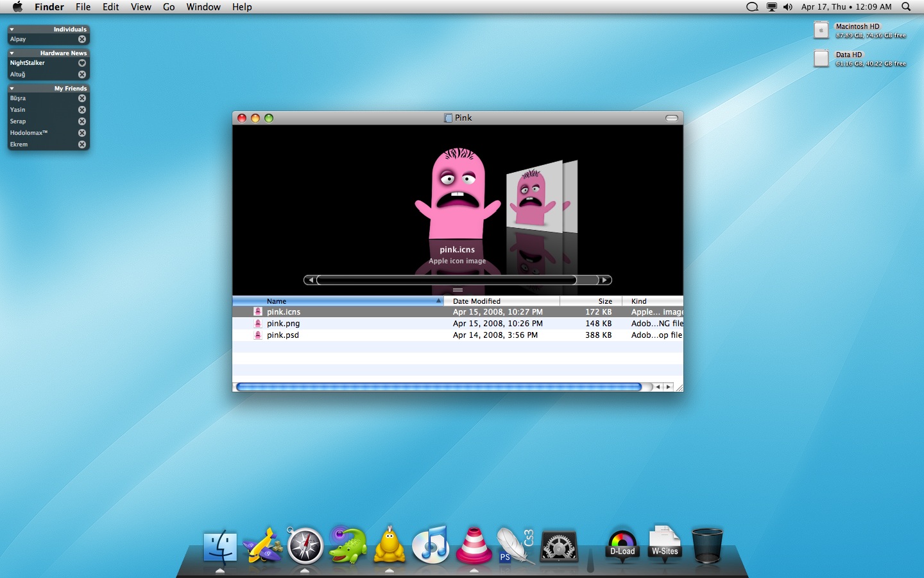Click the status icon beside Yasin
The image size is (924, 578).
coord(82,110)
